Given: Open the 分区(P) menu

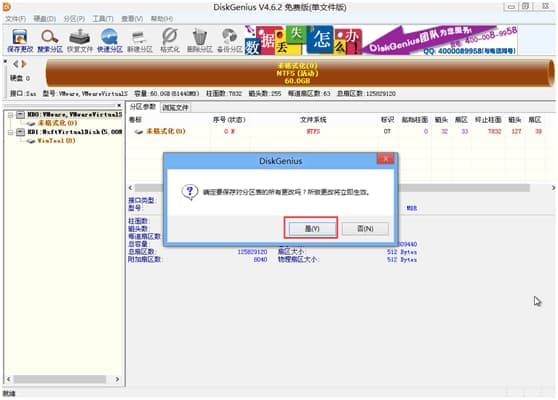Looking at the screenshot, I should pos(74,19).
